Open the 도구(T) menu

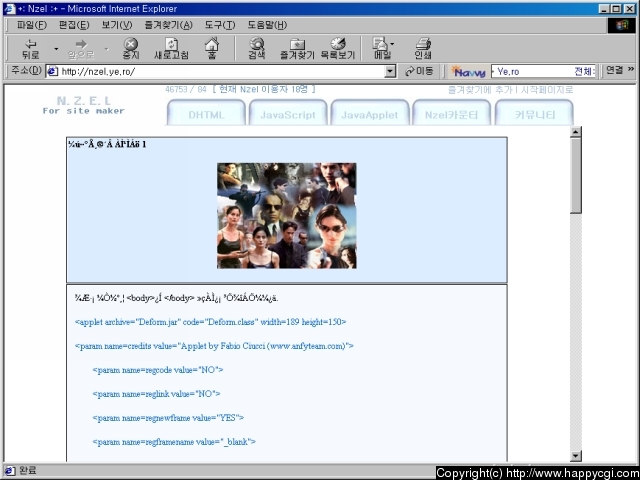(x=220, y=25)
